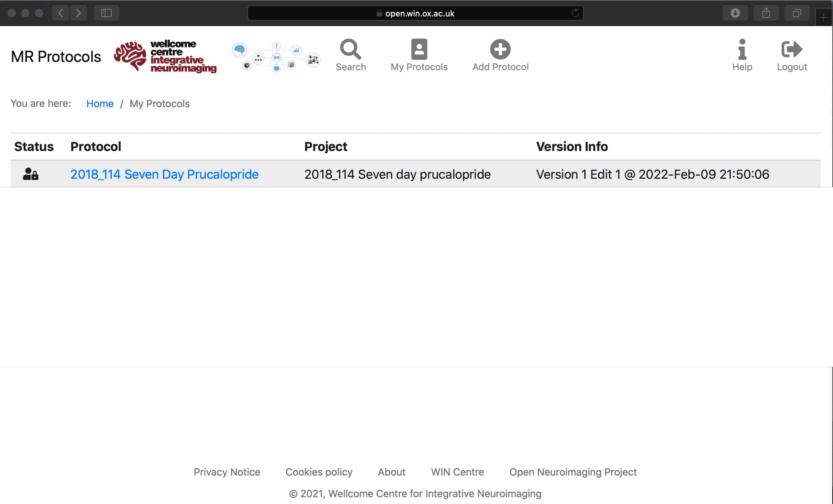Screen dimensions: 833x504
Task: Toggle the browser sidebar button
Action: 106,13
